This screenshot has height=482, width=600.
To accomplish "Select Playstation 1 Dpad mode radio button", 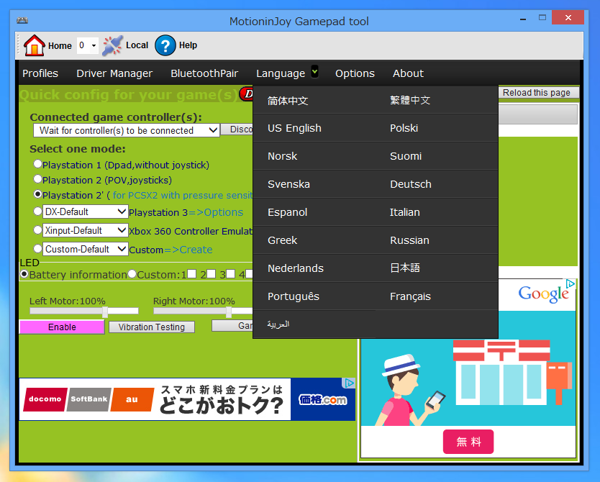I will (x=38, y=164).
